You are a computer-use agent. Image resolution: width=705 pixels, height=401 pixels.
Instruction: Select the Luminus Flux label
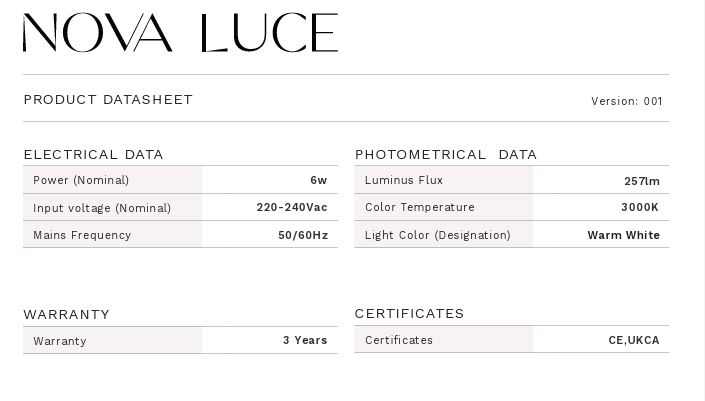(x=404, y=180)
